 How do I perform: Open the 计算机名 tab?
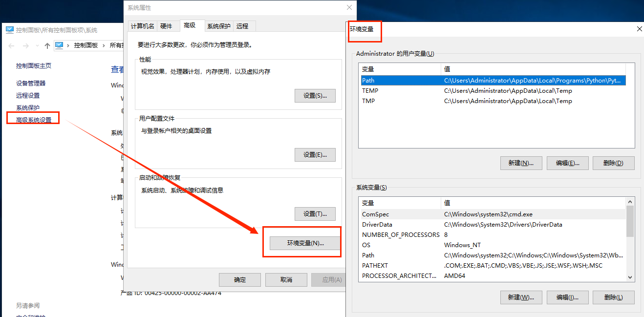click(143, 26)
